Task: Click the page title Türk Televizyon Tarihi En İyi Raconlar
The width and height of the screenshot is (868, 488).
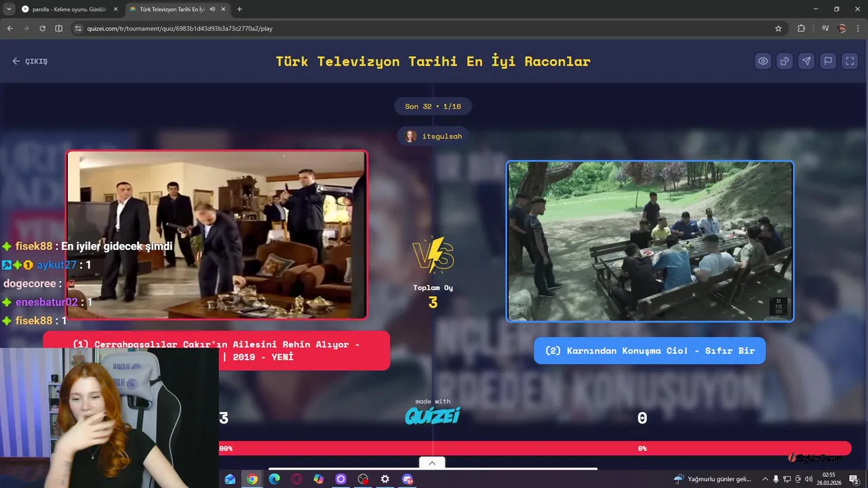Action: 433,61
